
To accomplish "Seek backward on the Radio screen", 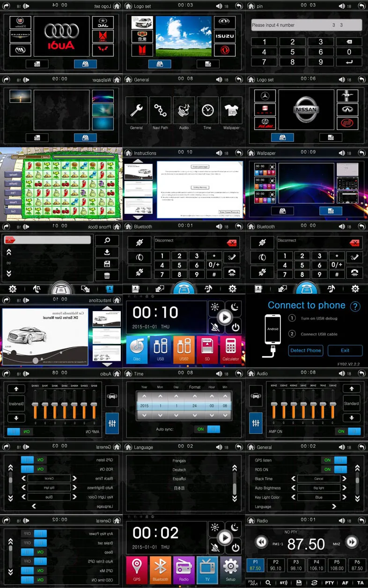I will (261, 542).
